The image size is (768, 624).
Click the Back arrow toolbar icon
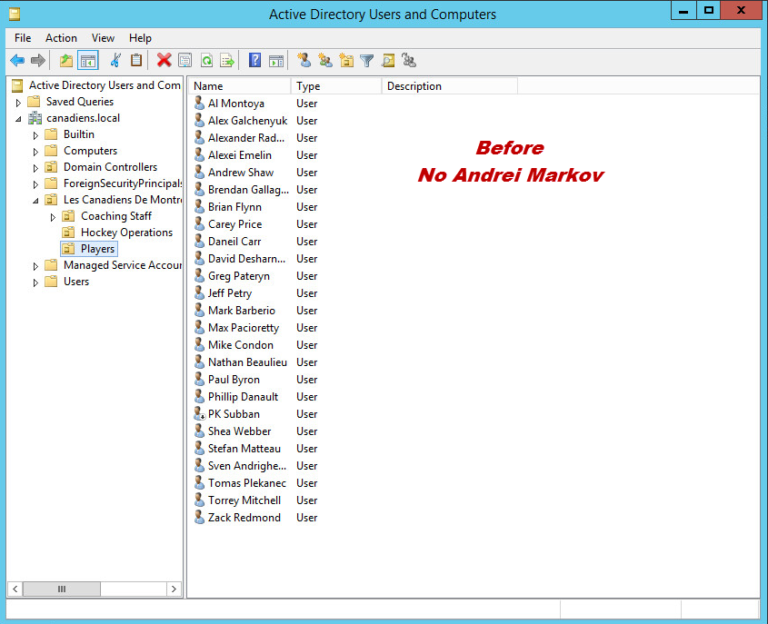[18, 61]
